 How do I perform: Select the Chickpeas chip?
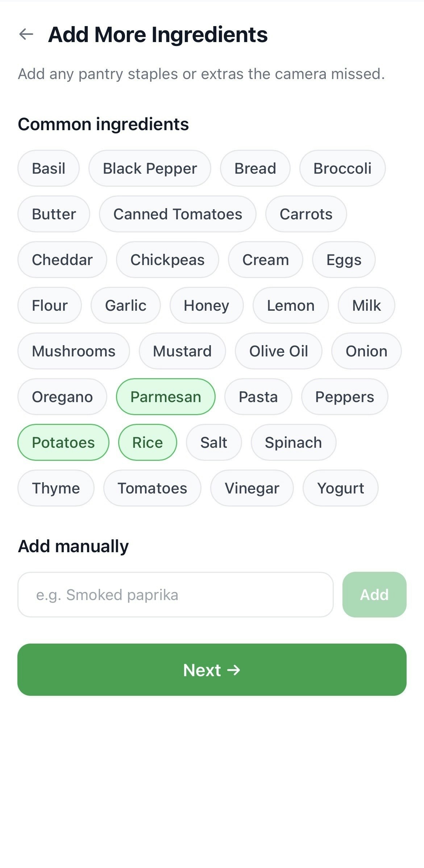click(x=167, y=260)
